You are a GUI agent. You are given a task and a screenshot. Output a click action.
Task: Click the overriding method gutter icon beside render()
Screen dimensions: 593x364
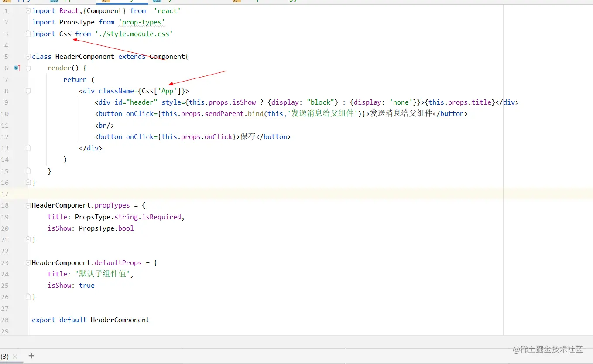click(x=17, y=68)
